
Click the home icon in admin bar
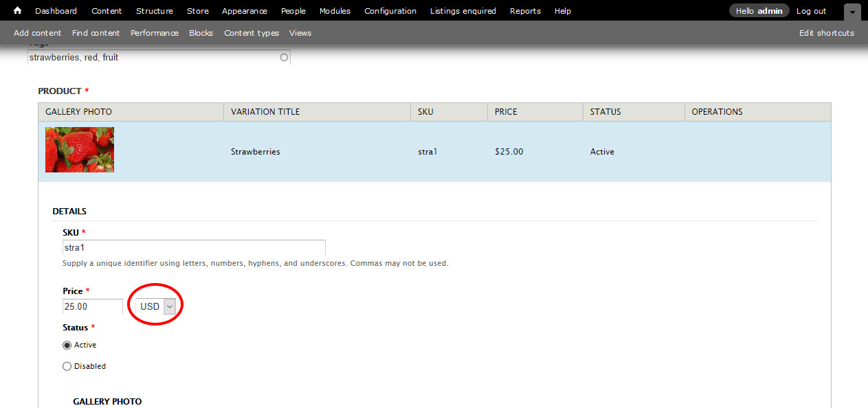coord(18,11)
